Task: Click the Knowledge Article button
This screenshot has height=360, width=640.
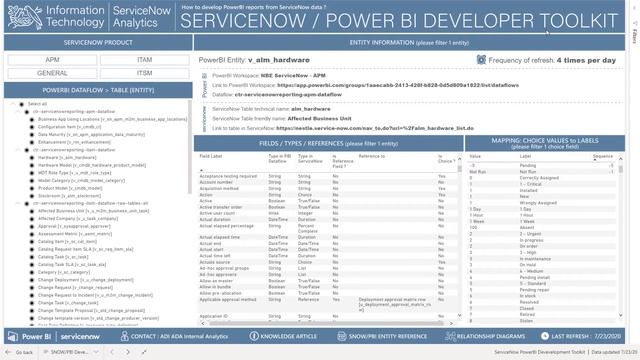Action: click(283, 336)
